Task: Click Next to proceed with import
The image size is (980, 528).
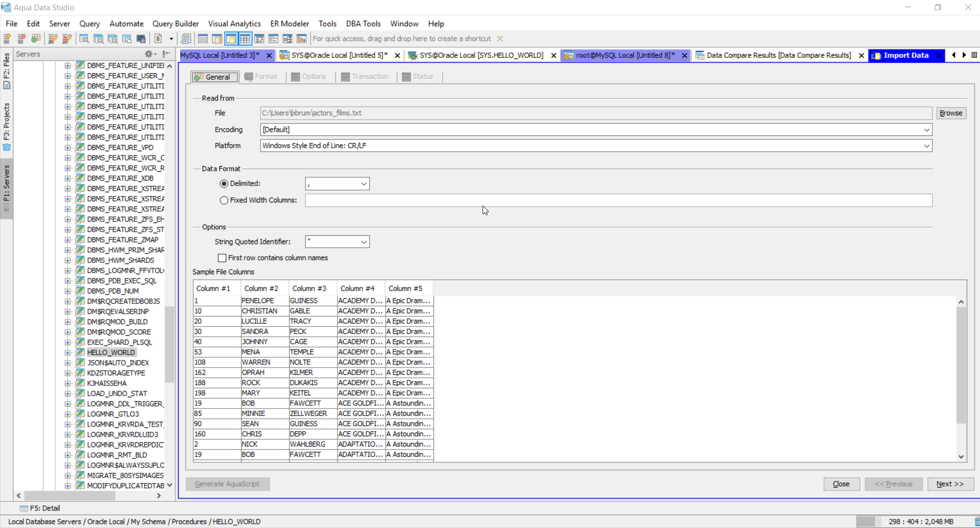Action: pos(950,484)
